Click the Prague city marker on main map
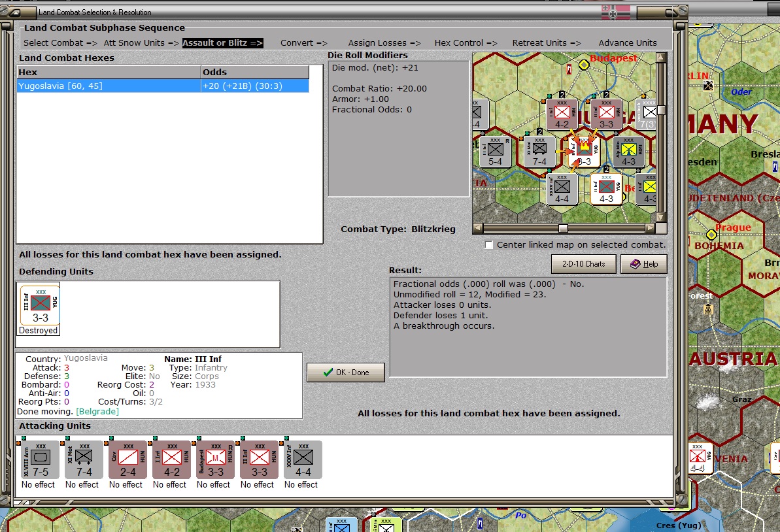The width and height of the screenshot is (780, 532). (711, 234)
